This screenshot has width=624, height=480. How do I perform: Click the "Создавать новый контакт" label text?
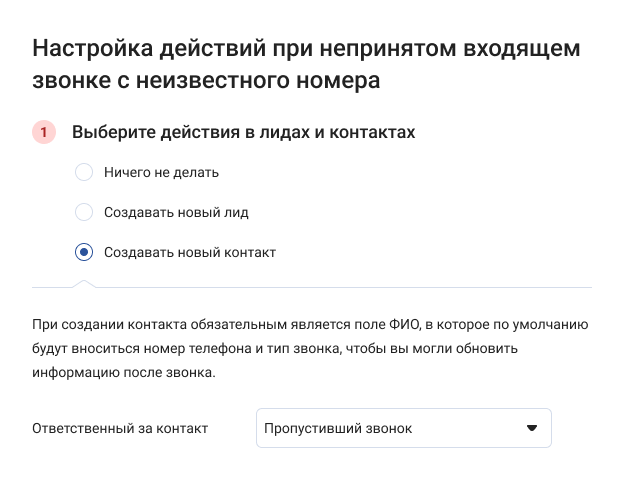pos(190,252)
